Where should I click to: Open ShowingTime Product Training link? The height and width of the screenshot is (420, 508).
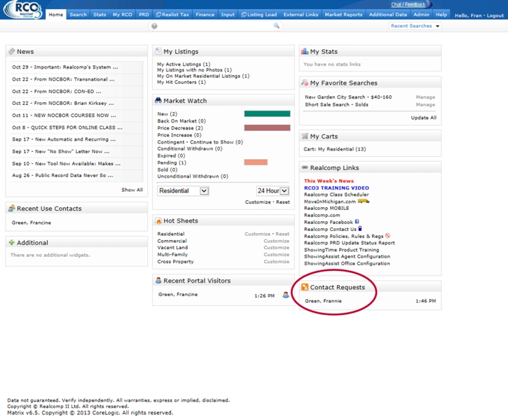tap(341, 250)
